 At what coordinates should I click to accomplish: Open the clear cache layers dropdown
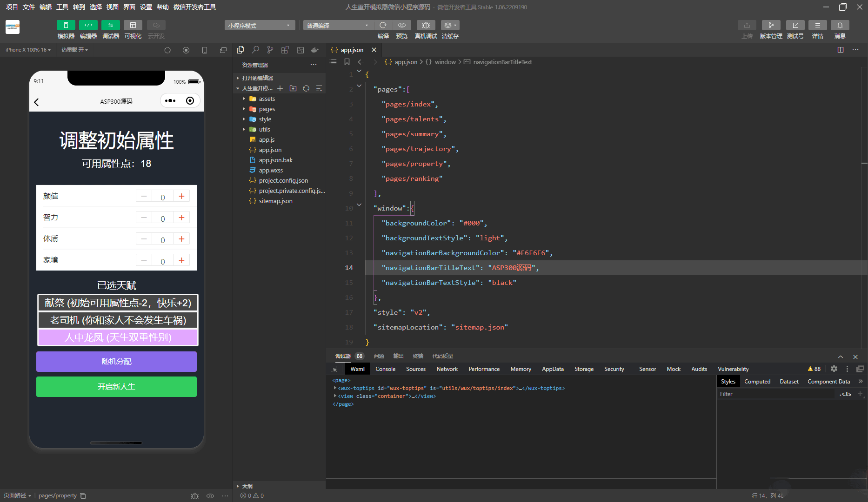click(450, 25)
